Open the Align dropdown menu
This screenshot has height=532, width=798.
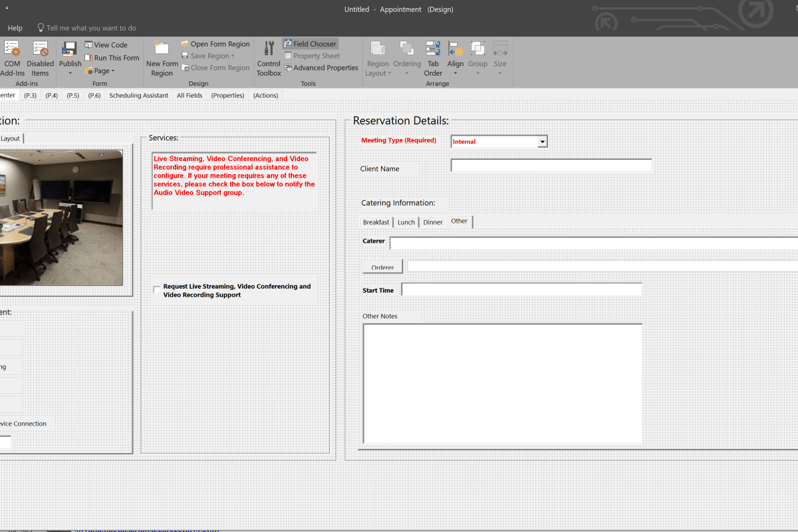click(x=456, y=59)
